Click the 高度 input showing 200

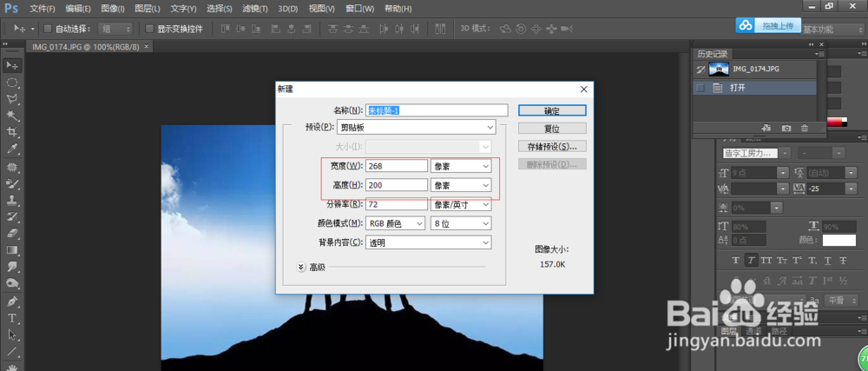point(397,185)
